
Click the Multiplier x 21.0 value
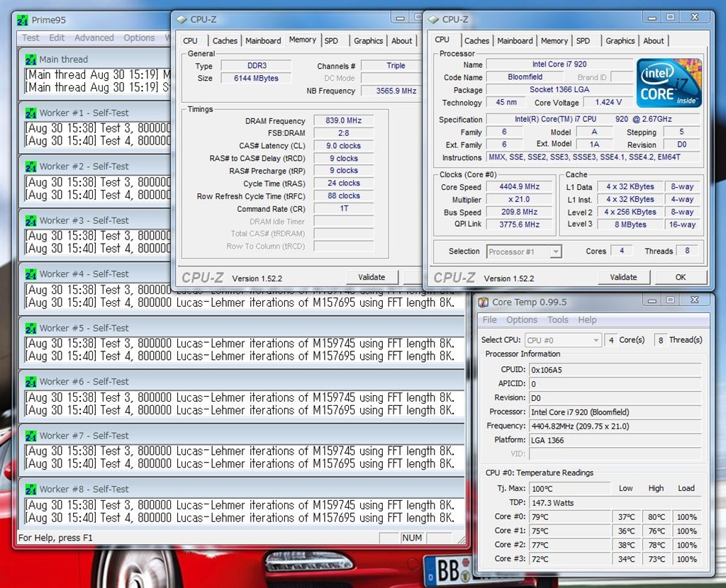[x=519, y=199]
